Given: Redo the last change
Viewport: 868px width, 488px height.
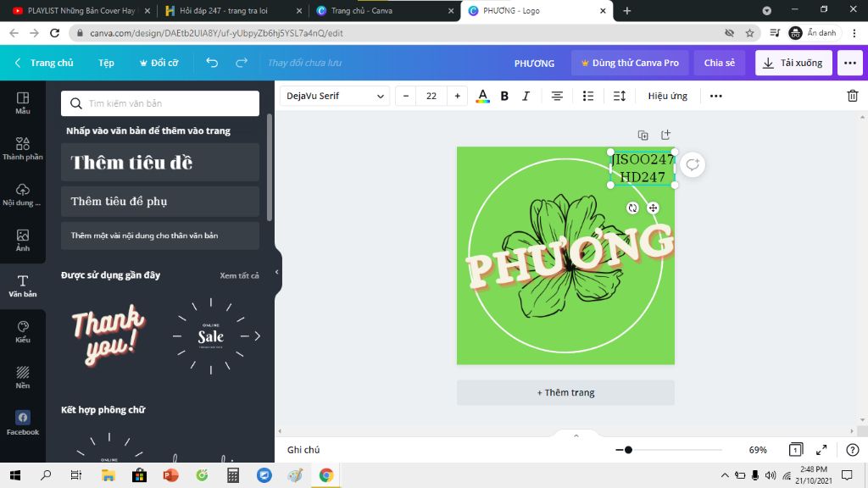Looking at the screenshot, I should (x=242, y=63).
